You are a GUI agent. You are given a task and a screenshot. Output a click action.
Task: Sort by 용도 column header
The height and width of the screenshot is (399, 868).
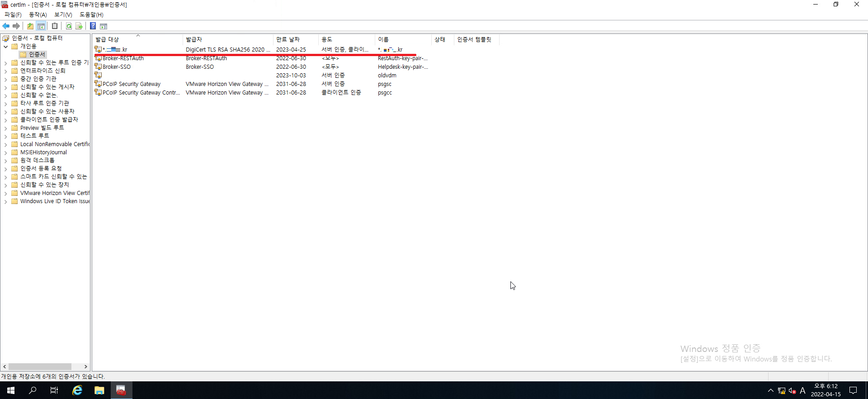347,39
